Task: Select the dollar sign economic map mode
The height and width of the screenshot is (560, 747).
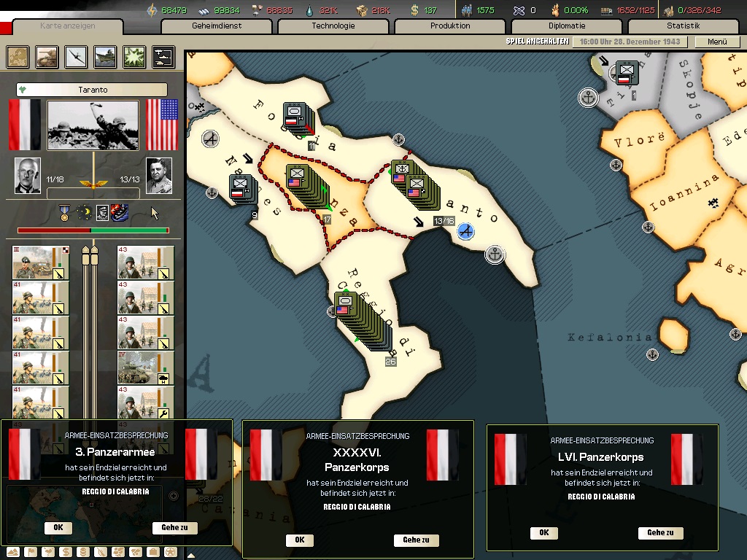Action: tap(66, 553)
